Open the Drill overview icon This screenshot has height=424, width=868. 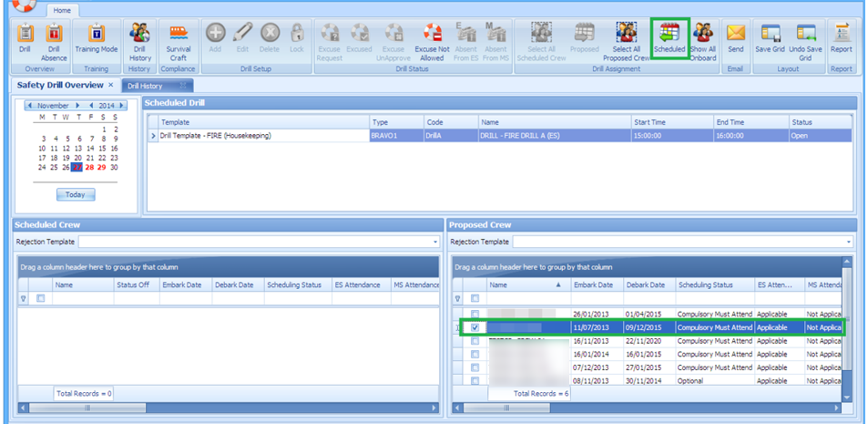coord(24,40)
